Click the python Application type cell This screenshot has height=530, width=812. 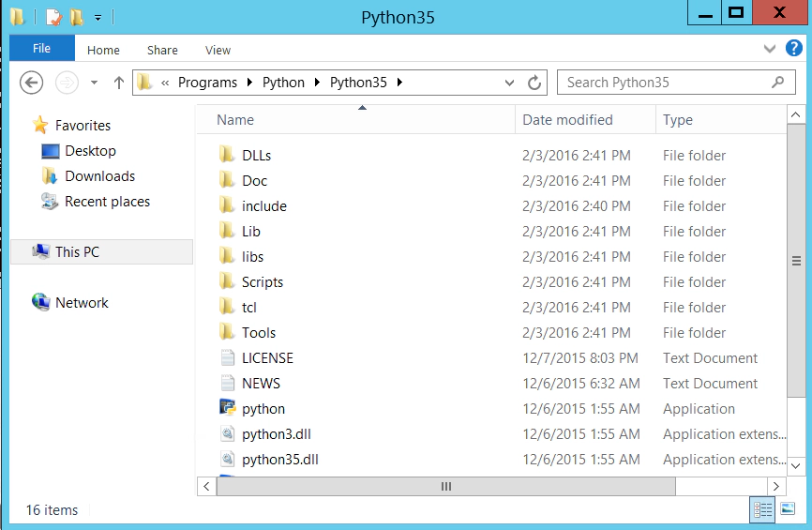(x=699, y=409)
